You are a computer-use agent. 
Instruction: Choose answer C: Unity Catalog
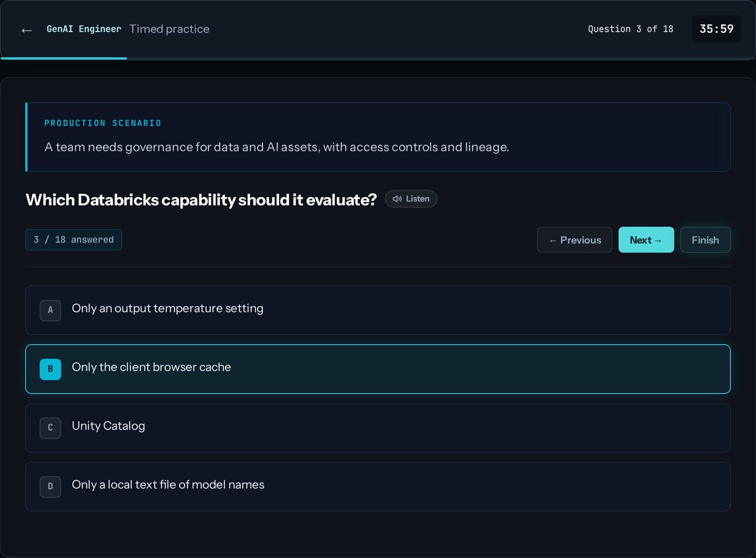click(378, 428)
